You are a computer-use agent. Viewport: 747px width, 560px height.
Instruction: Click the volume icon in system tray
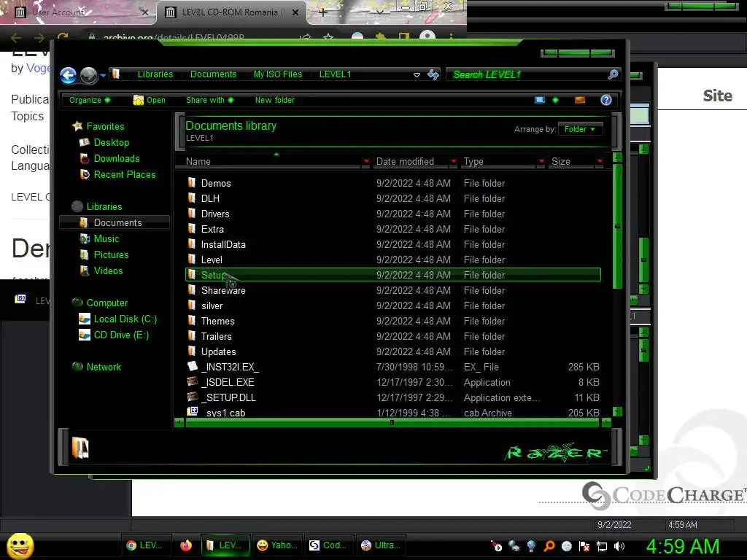click(619, 546)
